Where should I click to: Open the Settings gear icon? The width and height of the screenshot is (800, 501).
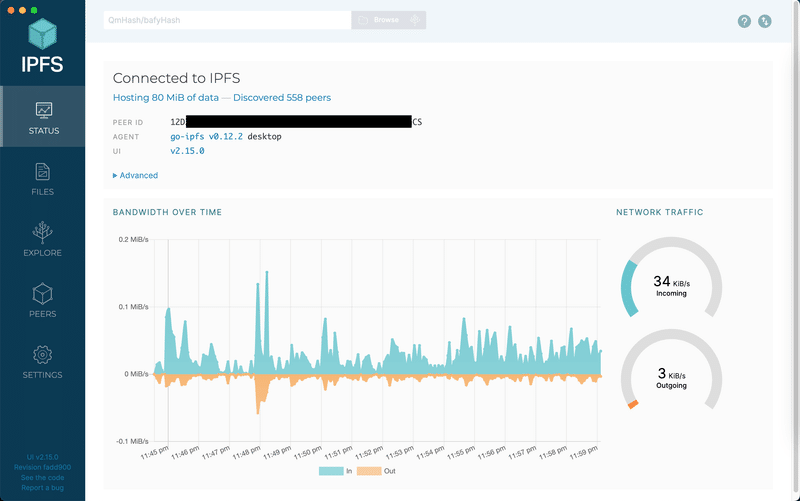[x=42, y=355]
